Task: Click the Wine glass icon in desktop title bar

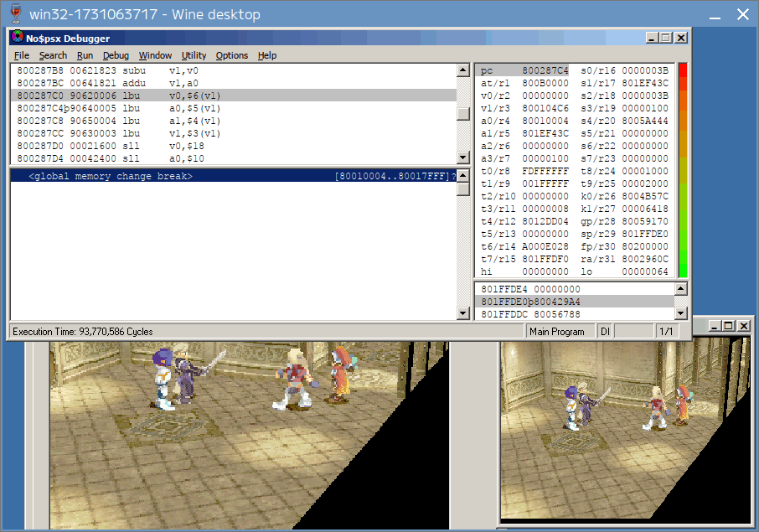Action: [15, 13]
